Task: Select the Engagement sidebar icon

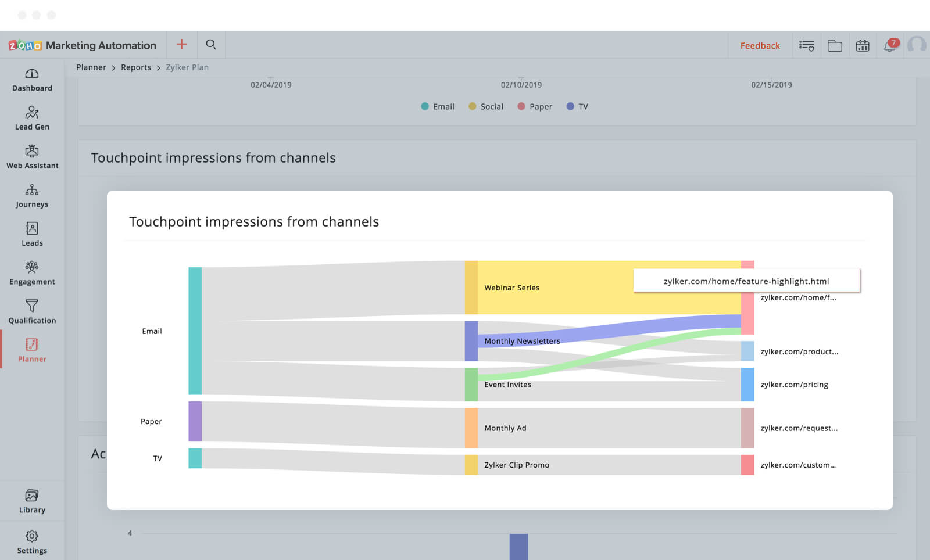Action: [32, 273]
